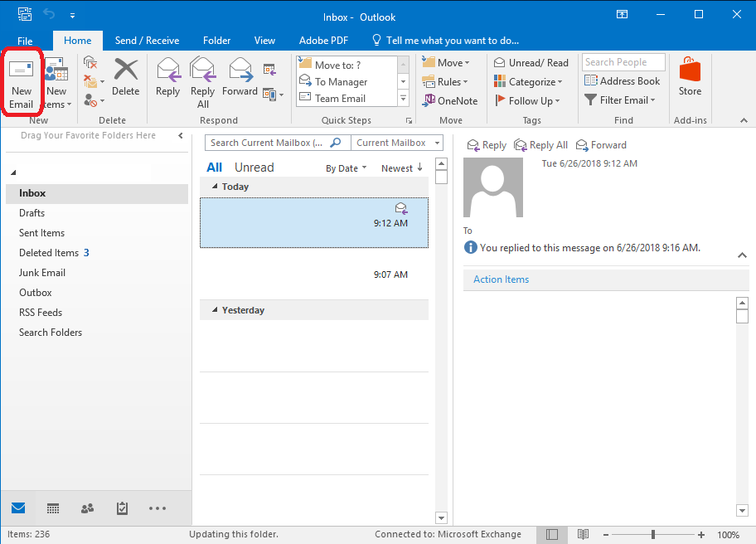Open the Quick Steps dialog launcher
The width and height of the screenshot is (756, 544).
pyautogui.click(x=409, y=120)
